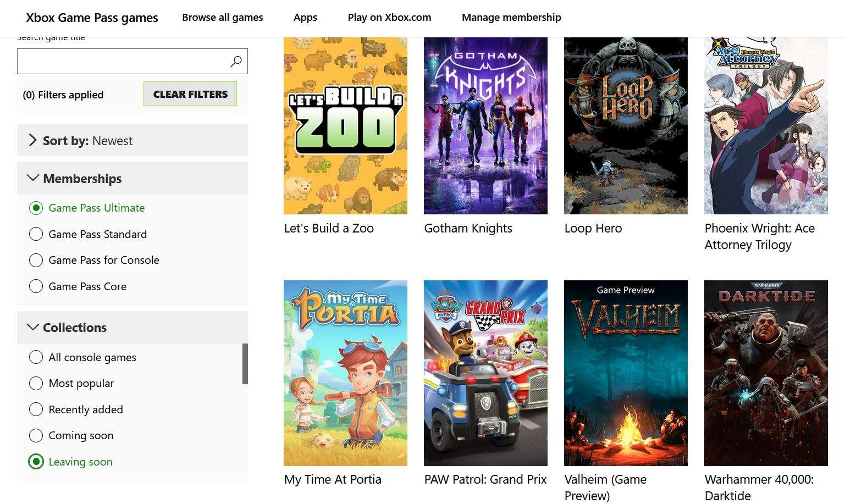Click Warhammer 40,000: Darktide title text

(x=759, y=488)
